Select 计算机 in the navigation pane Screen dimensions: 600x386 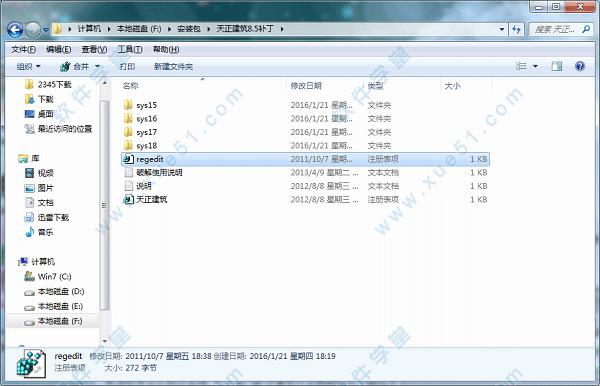37,262
